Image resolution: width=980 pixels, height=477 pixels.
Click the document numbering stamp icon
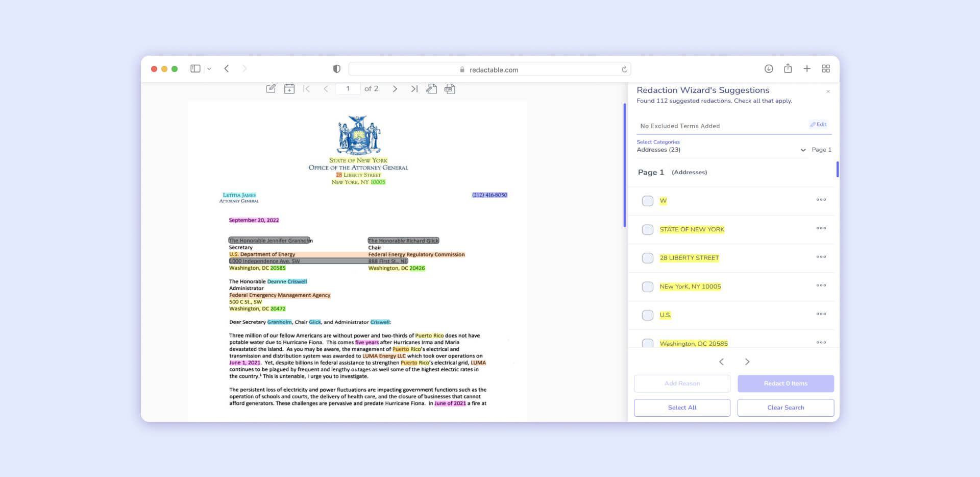tap(450, 89)
